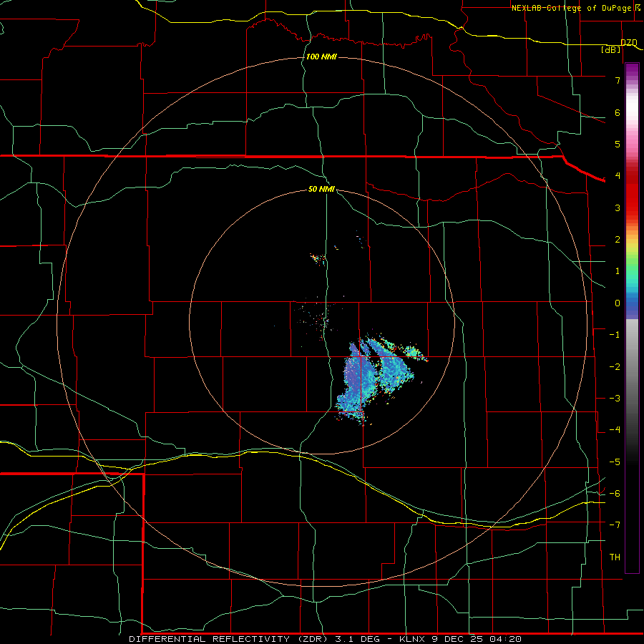
Task: Click the 3 tick value on the scale
Action: [618, 208]
